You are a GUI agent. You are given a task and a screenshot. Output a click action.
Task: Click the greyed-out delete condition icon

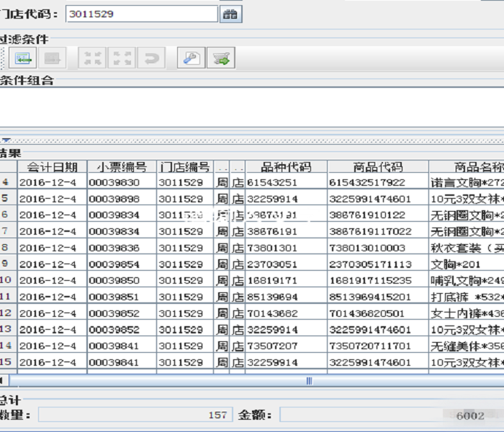(x=53, y=58)
